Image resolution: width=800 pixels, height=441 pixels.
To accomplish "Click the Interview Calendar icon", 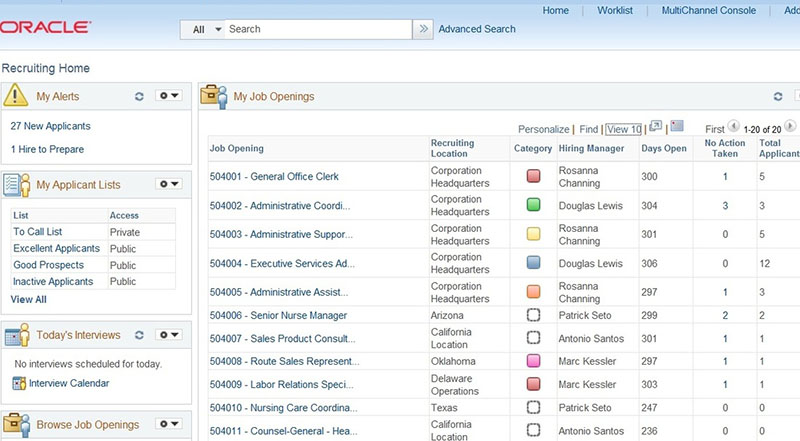I will coord(19,383).
